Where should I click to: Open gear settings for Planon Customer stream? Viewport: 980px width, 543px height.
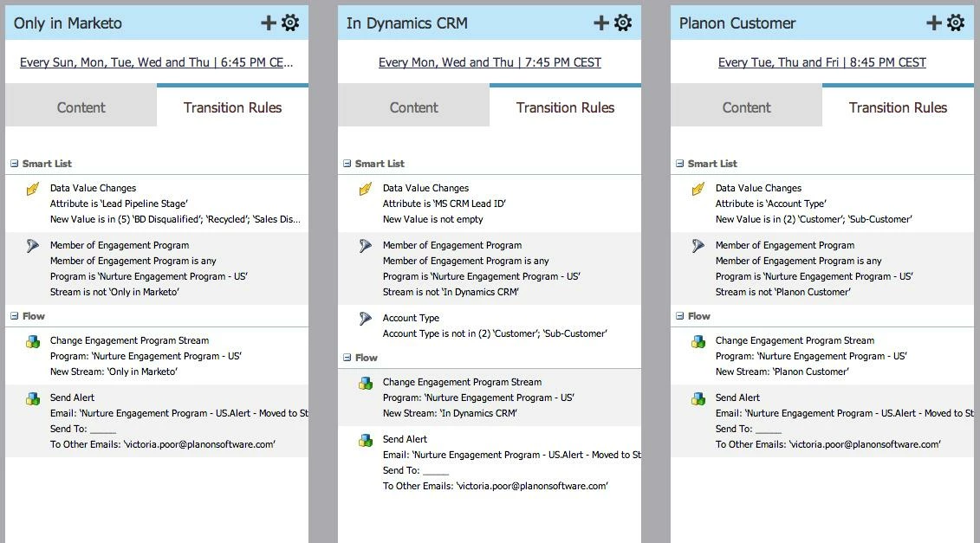tap(956, 23)
